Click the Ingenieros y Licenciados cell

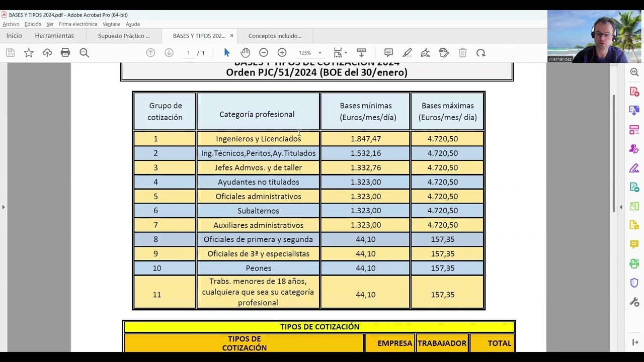[258, 139]
